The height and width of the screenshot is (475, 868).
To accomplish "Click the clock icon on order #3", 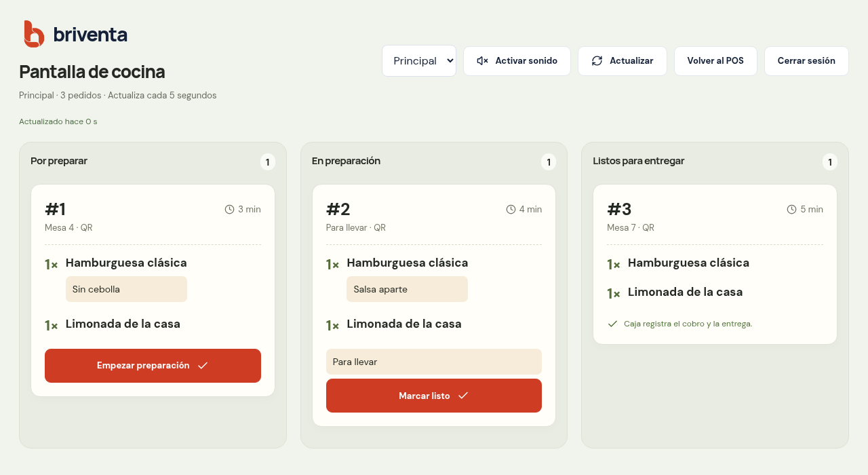I will point(791,209).
